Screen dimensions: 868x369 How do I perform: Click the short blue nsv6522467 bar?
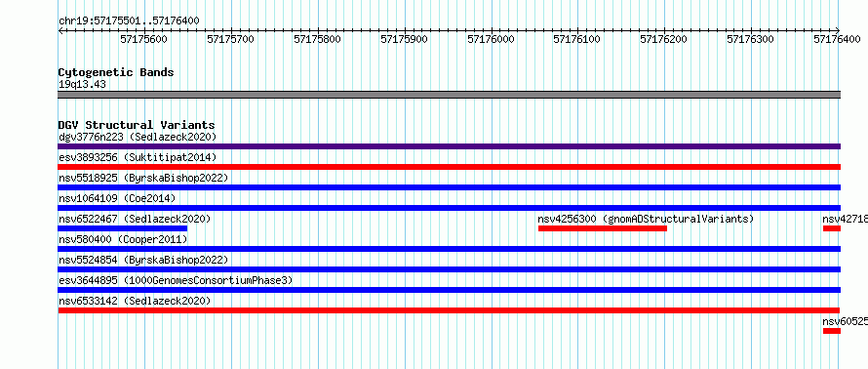[123, 228]
